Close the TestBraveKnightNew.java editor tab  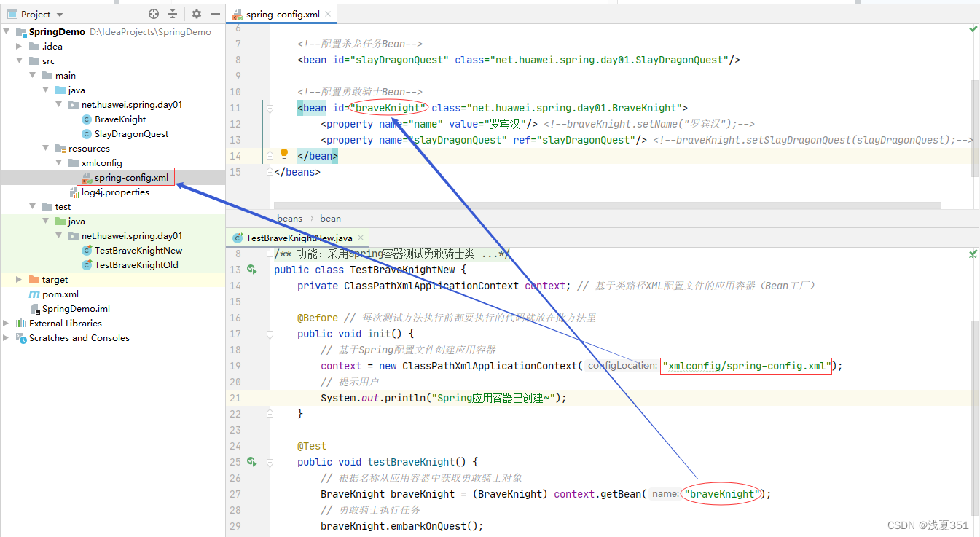361,238
